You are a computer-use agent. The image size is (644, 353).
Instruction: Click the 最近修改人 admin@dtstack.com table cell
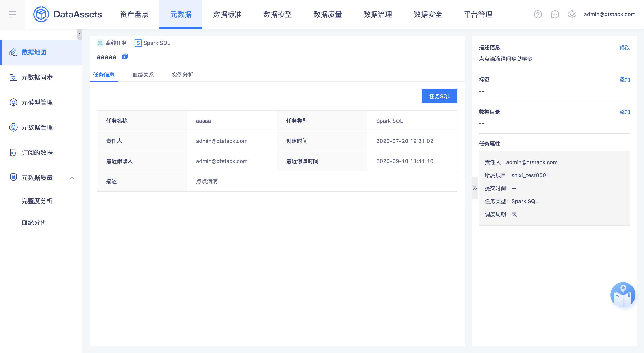tap(232, 161)
